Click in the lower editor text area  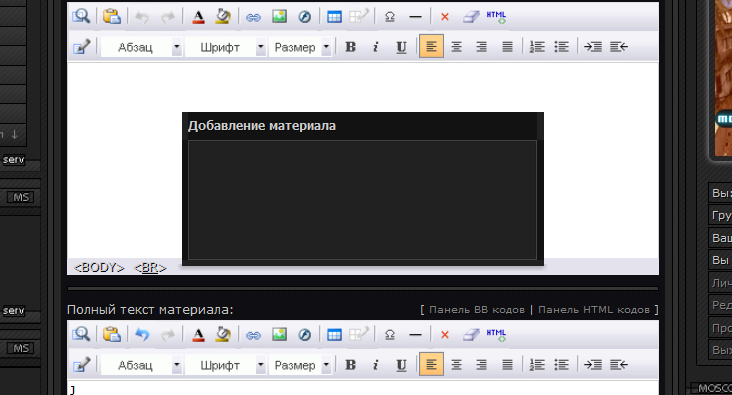point(363,388)
